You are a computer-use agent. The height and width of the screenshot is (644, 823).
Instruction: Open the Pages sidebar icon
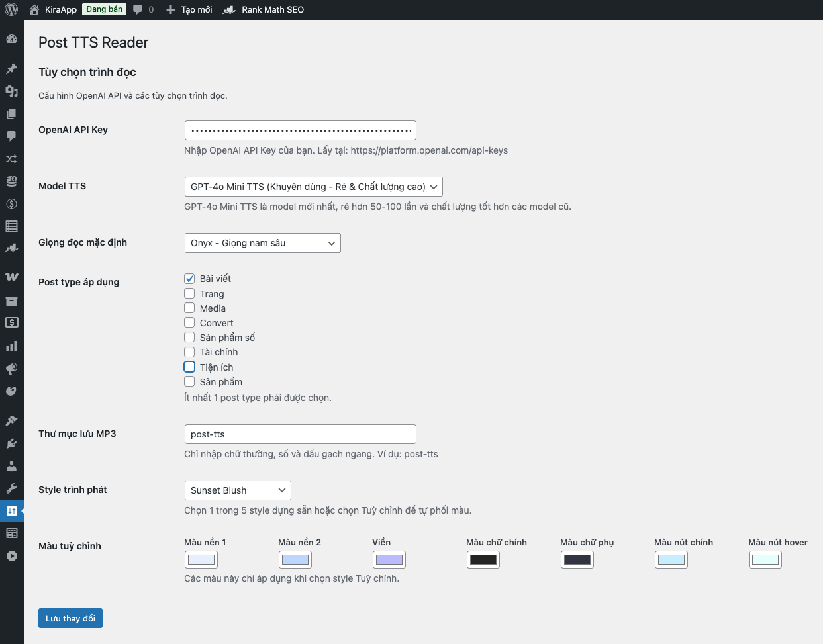(11, 114)
